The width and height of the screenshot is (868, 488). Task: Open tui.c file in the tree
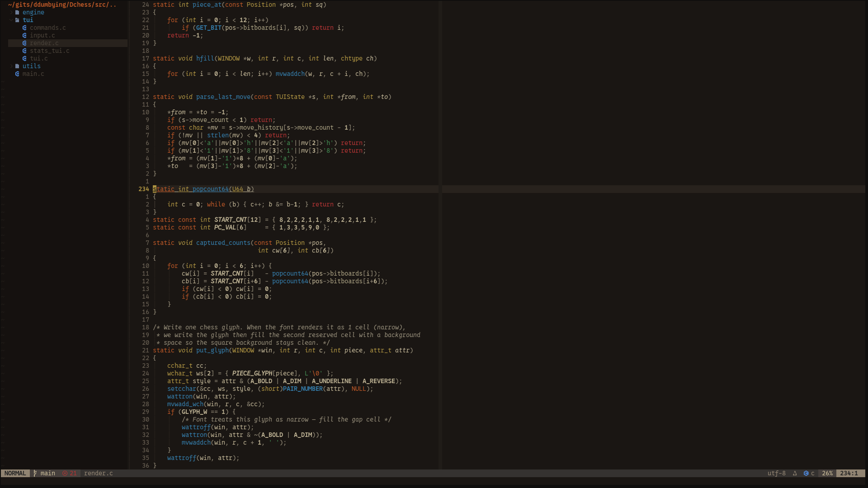click(39, 59)
